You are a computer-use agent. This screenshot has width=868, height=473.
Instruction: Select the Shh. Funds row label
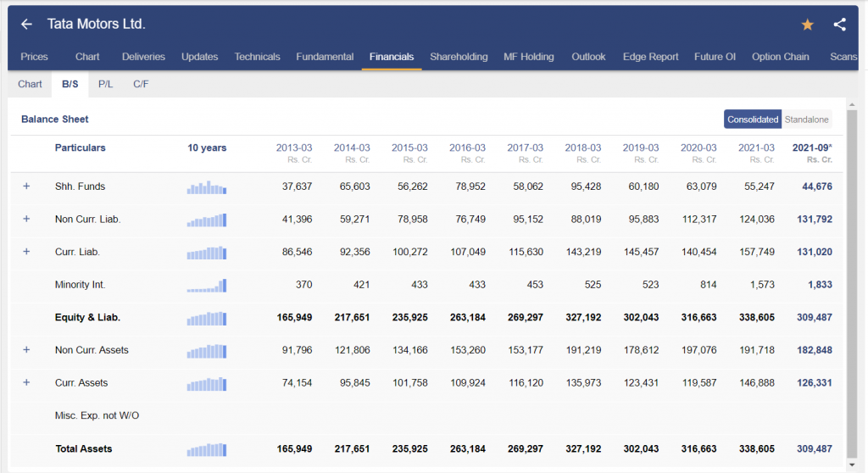click(x=80, y=186)
